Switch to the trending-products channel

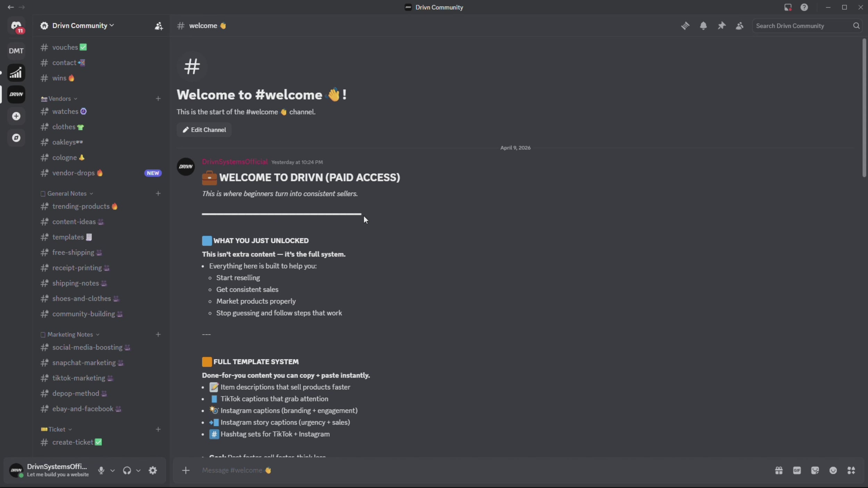click(81, 207)
